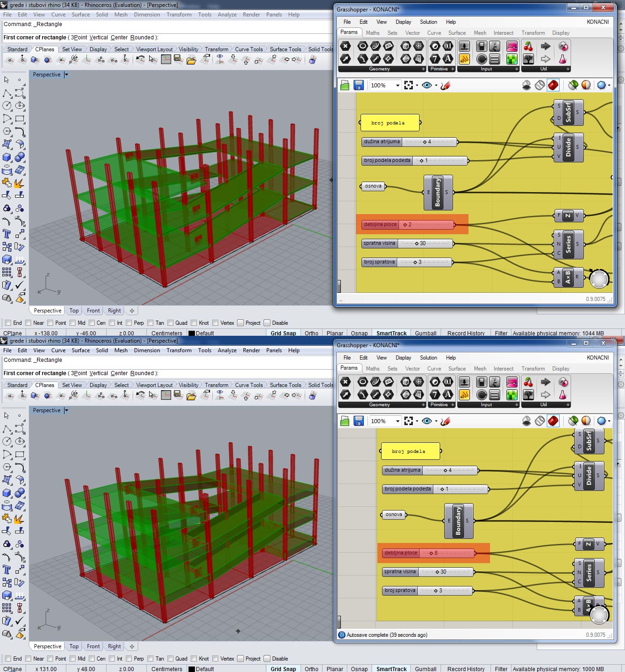Enable End osnap checkbox in upper Rhino window
Viewport: 625px width, 672px height.
(8, 323)
